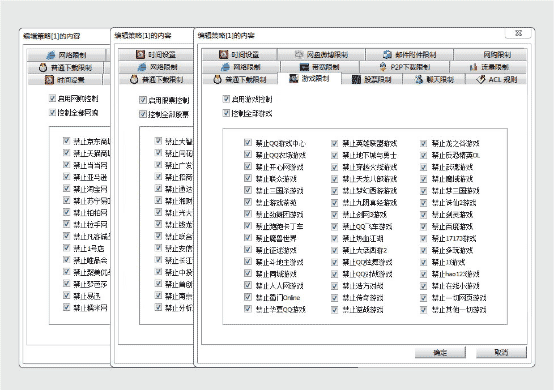Image resolution: width=554 pixels, height=391 pixels.
Task: Click the ACL 规则 tab icon
Action: pyautogui.click(x=481, y=79)
